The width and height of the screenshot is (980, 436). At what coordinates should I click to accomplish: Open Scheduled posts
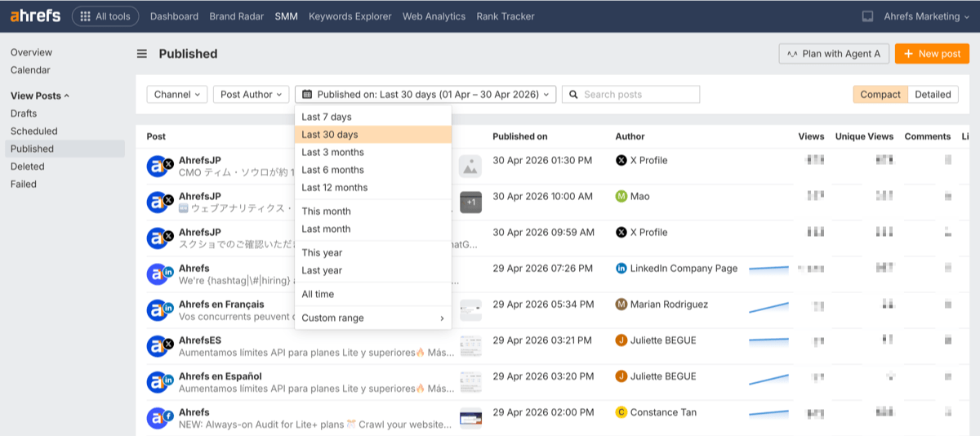[x=33, y=131]
